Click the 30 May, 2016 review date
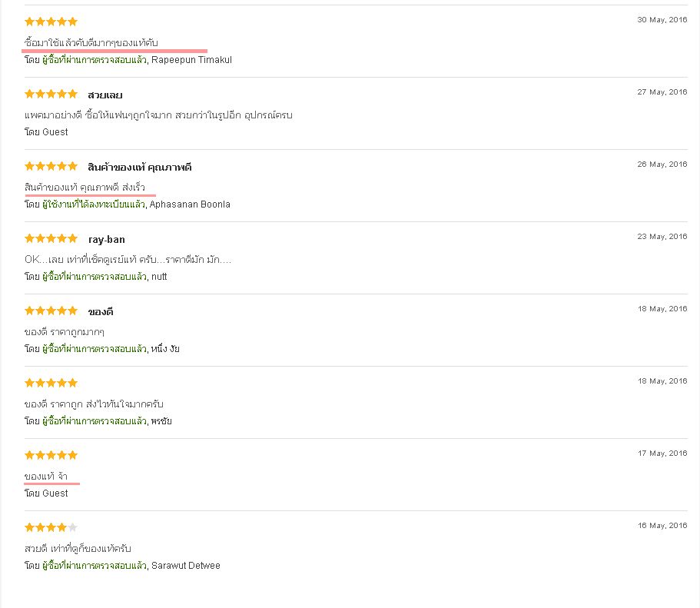700x608 pixels. [662, 20]
